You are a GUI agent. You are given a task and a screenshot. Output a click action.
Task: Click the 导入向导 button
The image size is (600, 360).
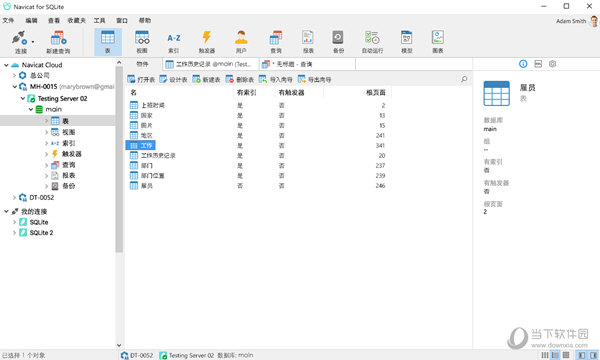tap(276, 79)
